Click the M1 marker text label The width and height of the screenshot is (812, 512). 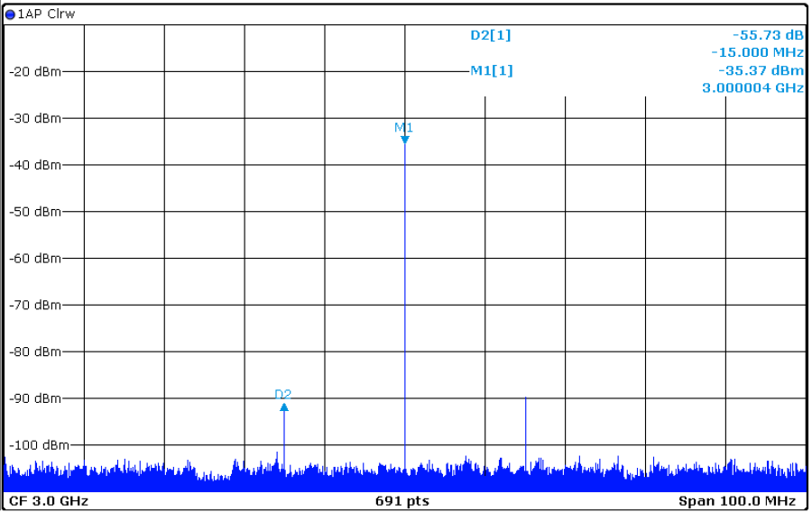(403, 127)
